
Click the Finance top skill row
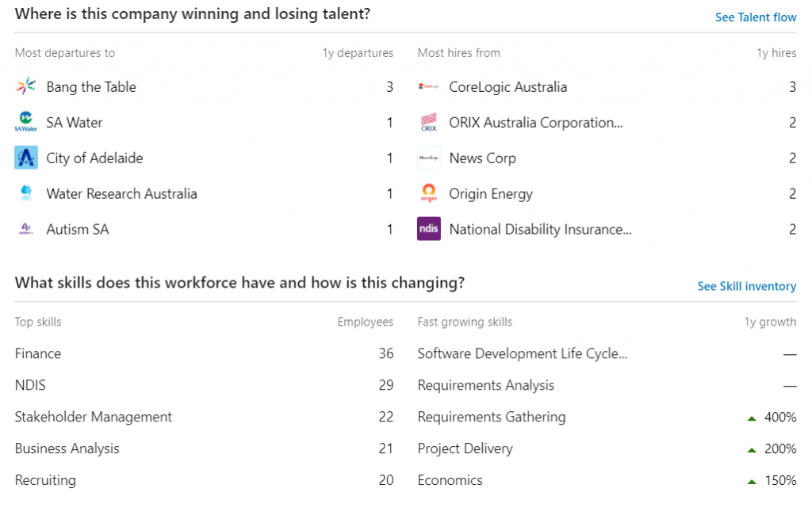(204, 353)
